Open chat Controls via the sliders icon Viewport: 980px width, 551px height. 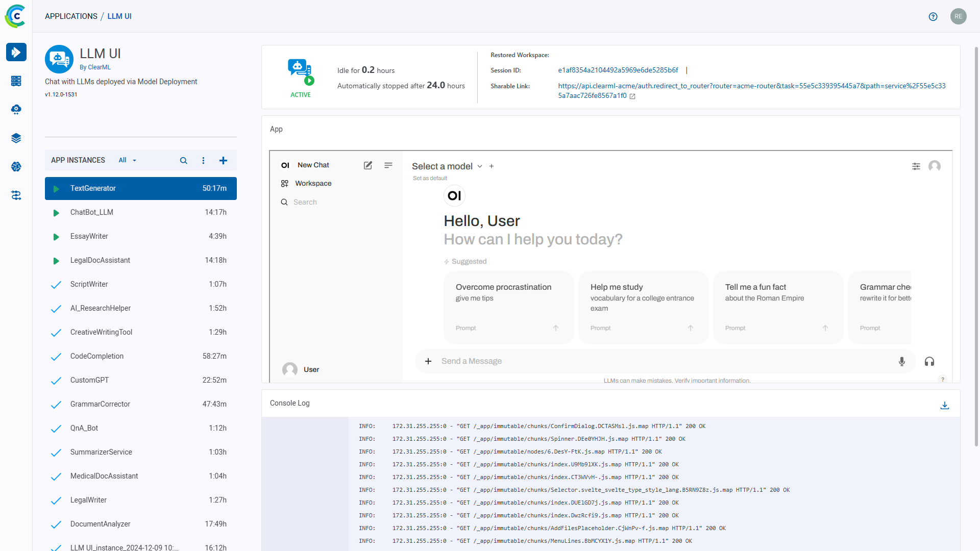(916, 166)
